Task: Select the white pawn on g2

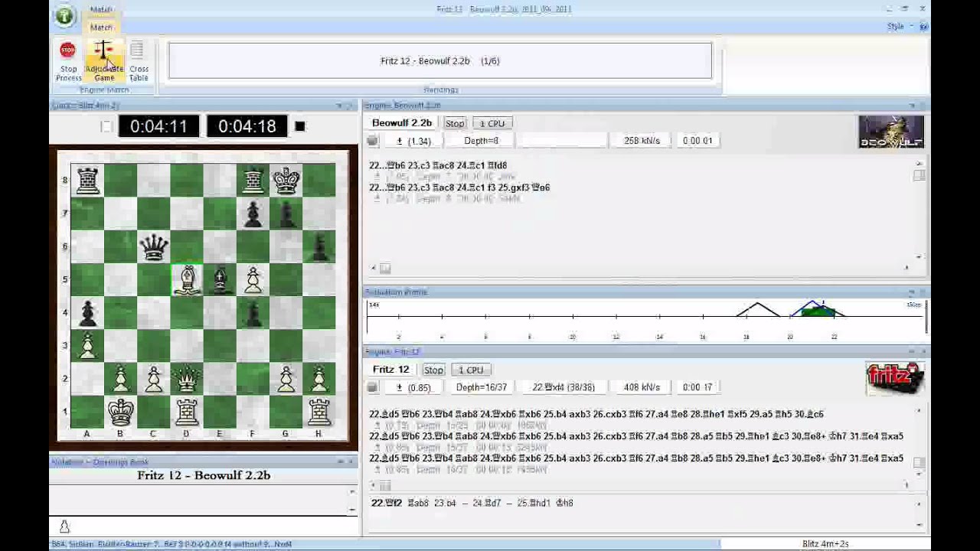Action: pos(286,379)
